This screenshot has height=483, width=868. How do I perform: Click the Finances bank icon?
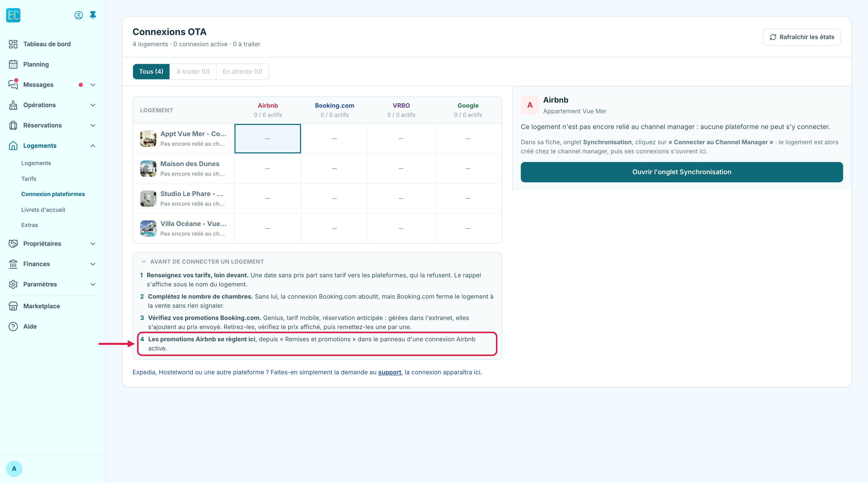click(x=13, y=264)
